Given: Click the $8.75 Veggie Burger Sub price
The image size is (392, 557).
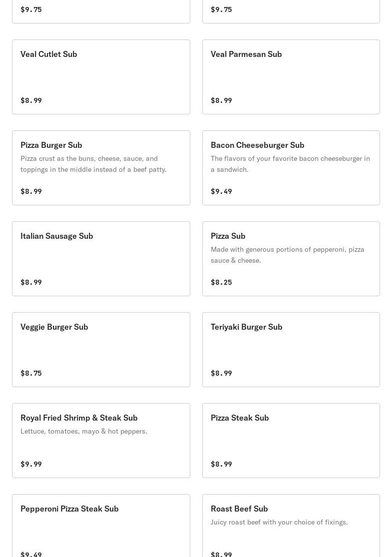Looking at the screenshot, I should tap(31, 373).
